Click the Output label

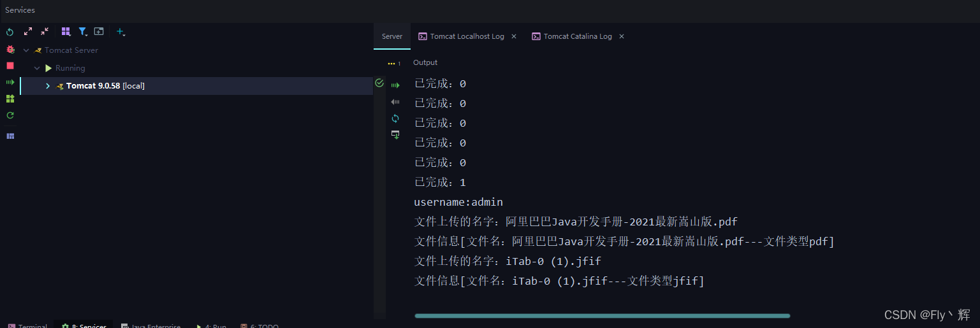(425, 62)
